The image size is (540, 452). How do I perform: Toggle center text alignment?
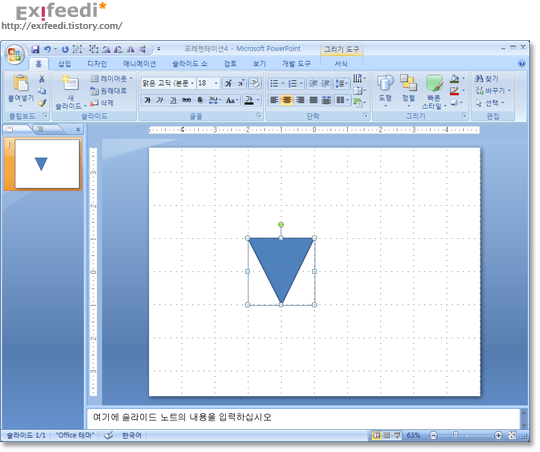click(x=287, y=100)
